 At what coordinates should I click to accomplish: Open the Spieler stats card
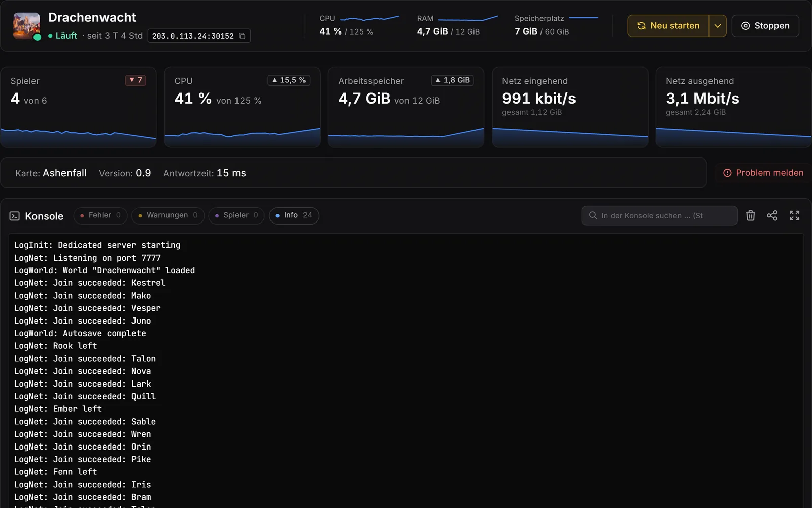78,107
